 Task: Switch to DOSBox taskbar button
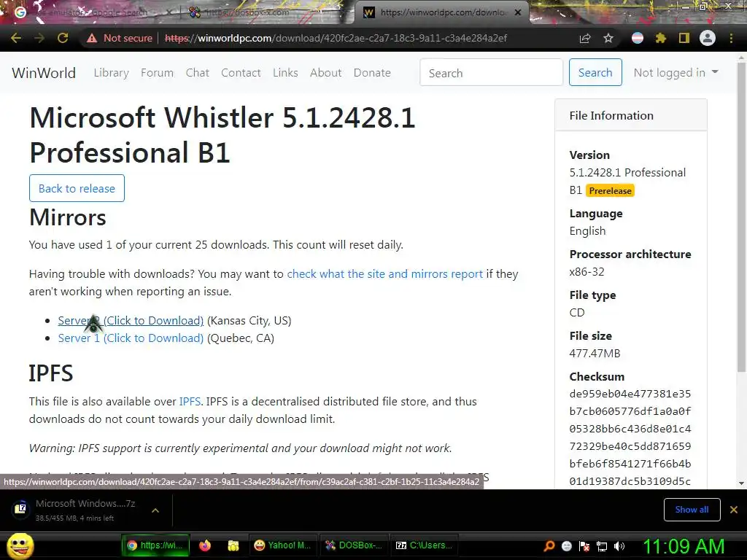(x=354, y=545)
